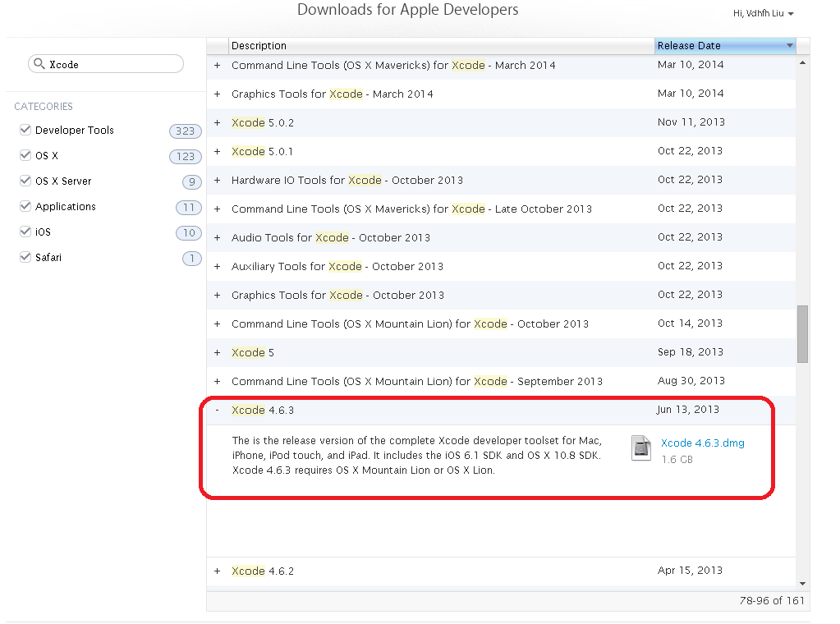Click the scrollbar up arrow

[802, 62]
